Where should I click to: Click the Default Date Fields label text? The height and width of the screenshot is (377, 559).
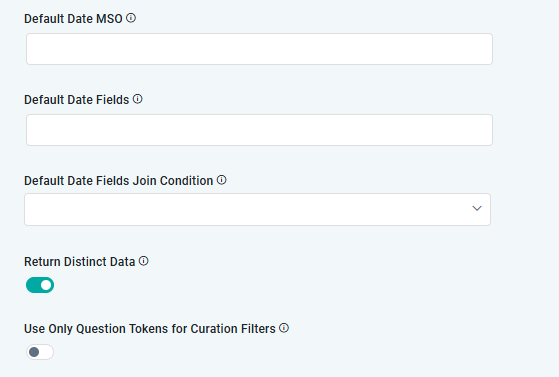pyautogui.click(x=77, y=100)
